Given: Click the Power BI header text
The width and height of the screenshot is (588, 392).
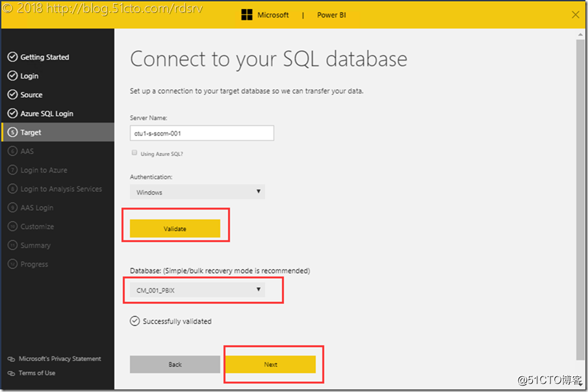Looking at the screenshot, I should pos(331,15).
